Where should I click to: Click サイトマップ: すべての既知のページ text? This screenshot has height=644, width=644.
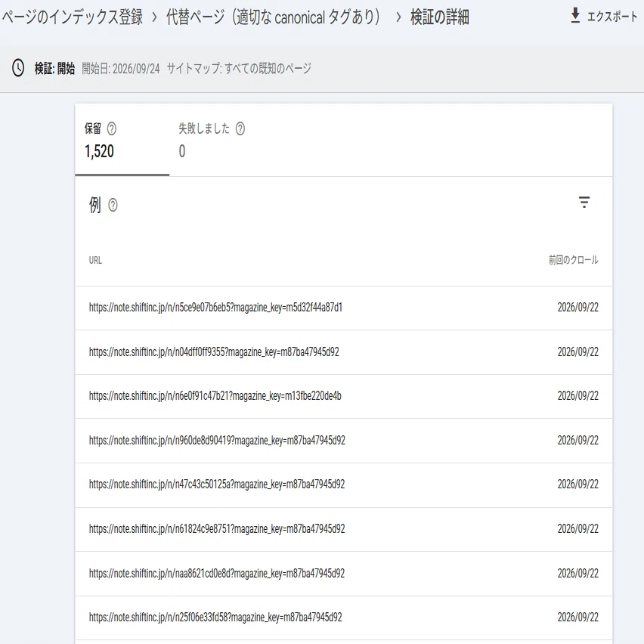tap(239, 69)
